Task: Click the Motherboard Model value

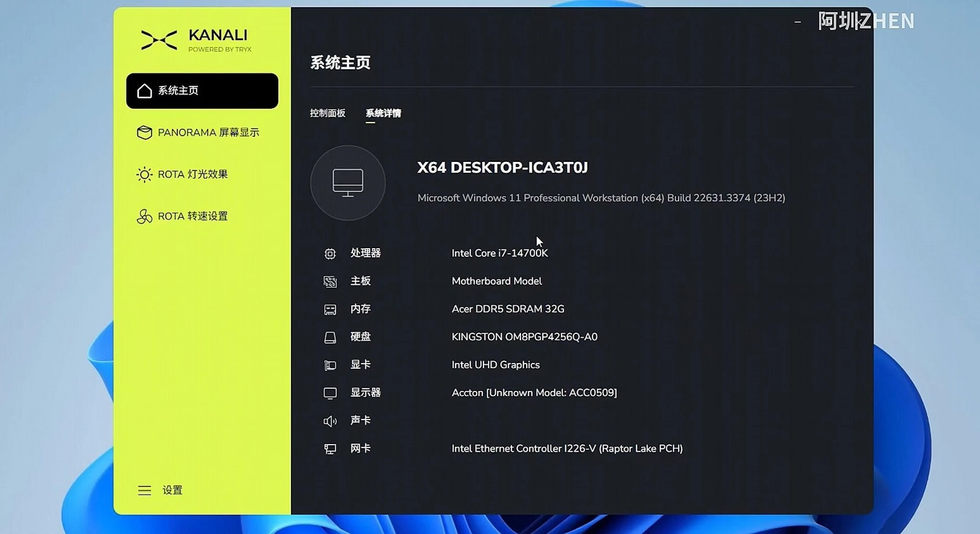Action: click(497, 281)
